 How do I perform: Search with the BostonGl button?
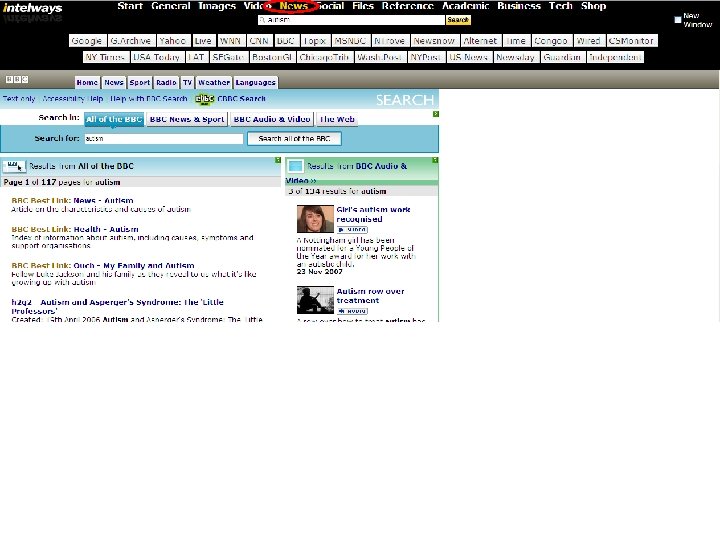coord(272,57)
